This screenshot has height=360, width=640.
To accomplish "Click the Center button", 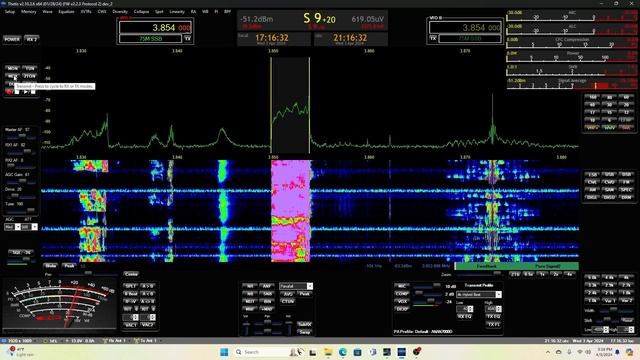I will 131,274.
